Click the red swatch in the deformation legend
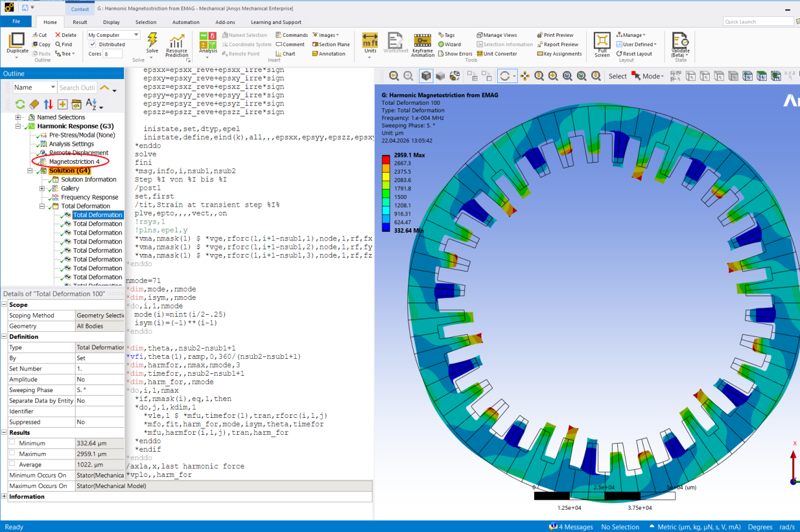Viewport: 800px width, 532px height. tap(386, 159)
